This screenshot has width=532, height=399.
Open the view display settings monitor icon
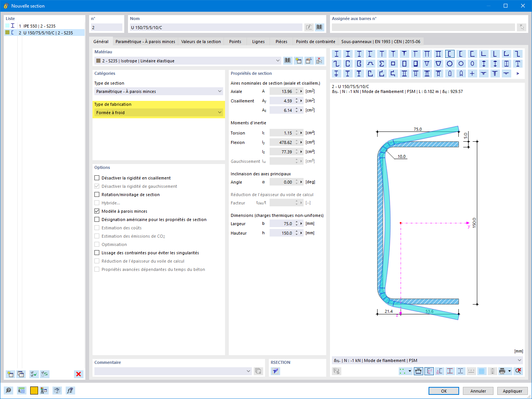click(57, 390)
